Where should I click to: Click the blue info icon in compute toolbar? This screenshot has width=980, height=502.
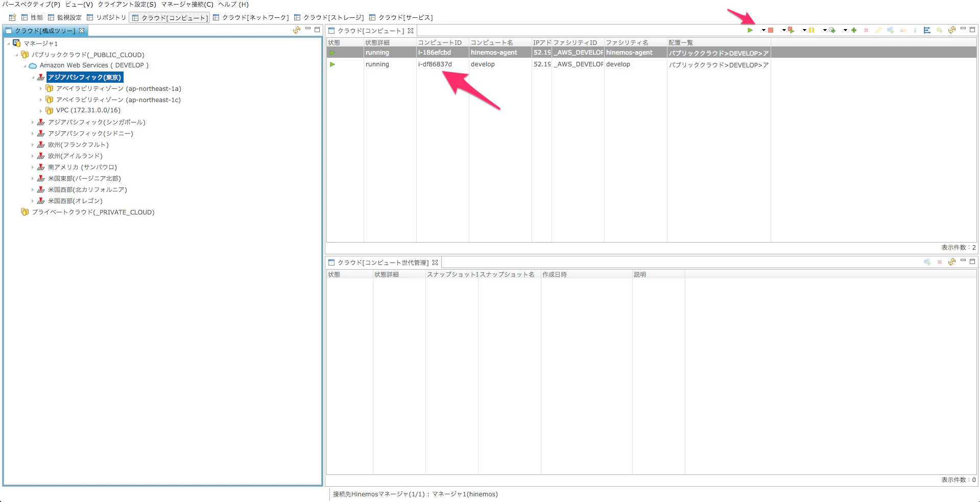pyautogui.click(x=915, y=30)
